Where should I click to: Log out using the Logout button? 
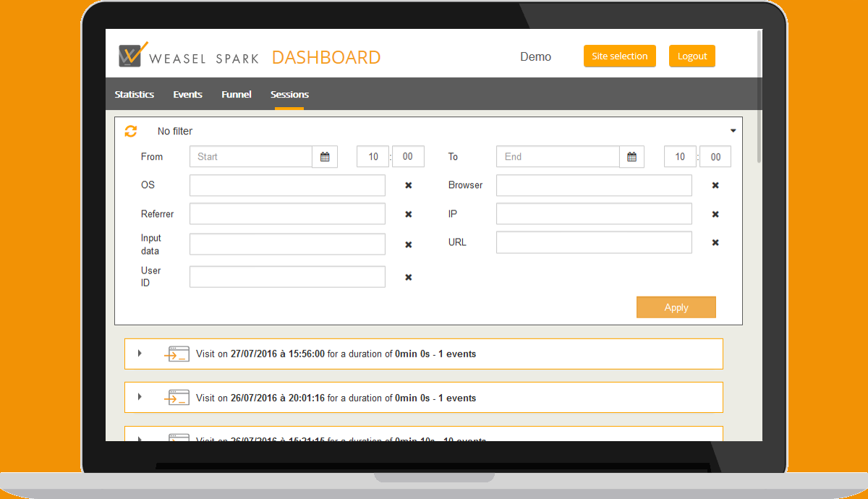pyautogui.click(x=692, y=56)
